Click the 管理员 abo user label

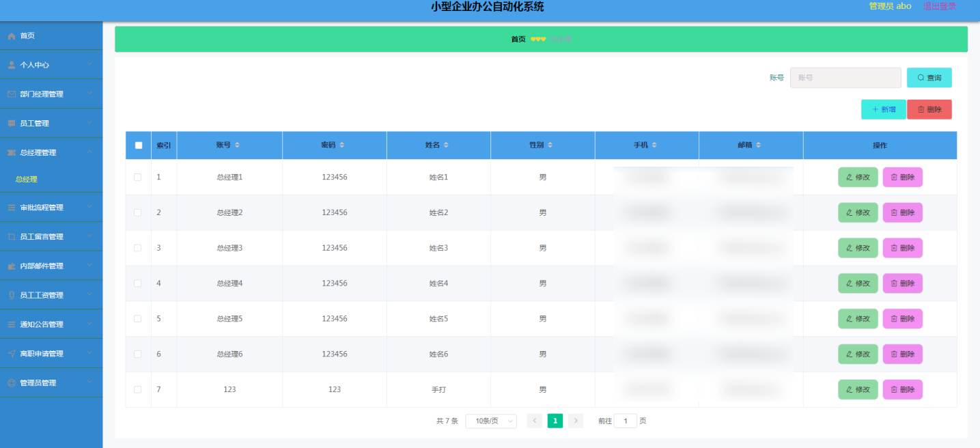click(890, 6)
